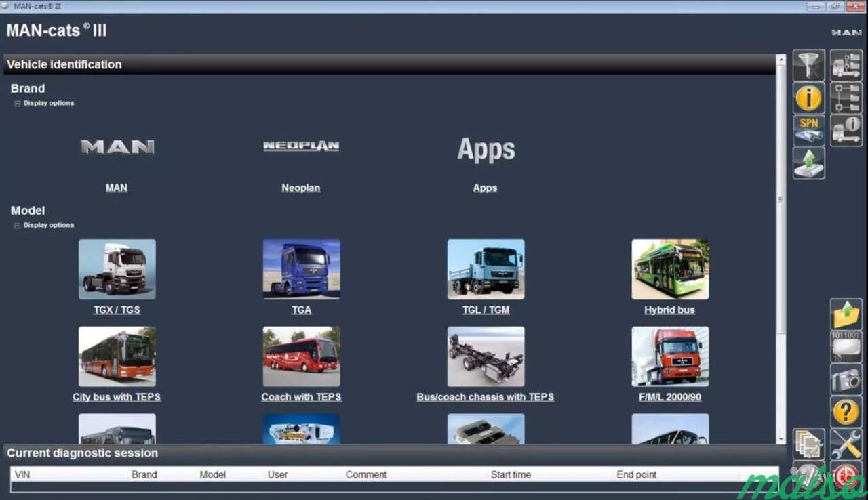868x500 pixels.
Task: Click the green Hybrid bus thumbnail
Action: coord(671,269)
